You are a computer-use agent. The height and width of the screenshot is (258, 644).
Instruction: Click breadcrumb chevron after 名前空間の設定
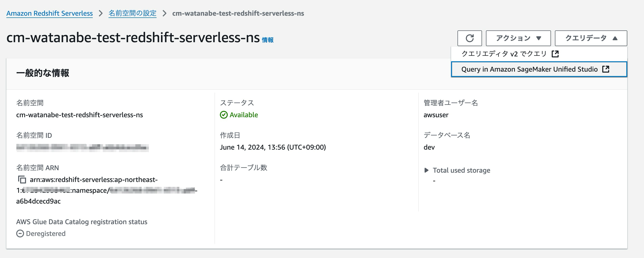(164, 13)
